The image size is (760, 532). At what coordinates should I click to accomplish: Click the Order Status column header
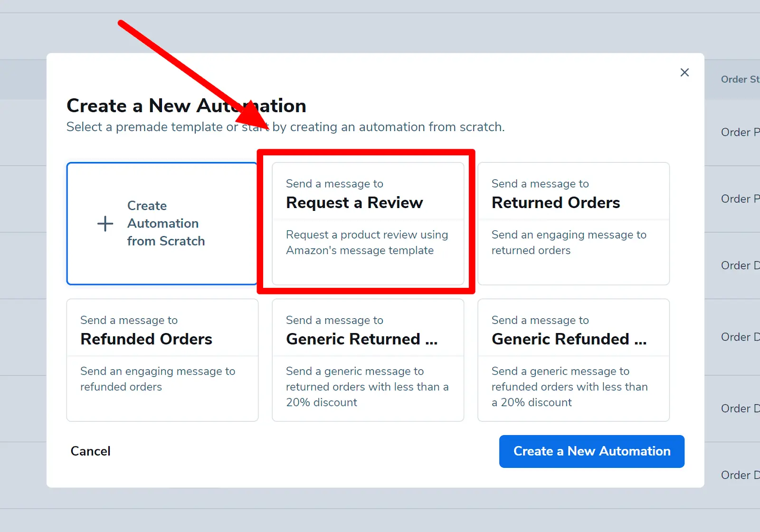[x=739, y=79]
